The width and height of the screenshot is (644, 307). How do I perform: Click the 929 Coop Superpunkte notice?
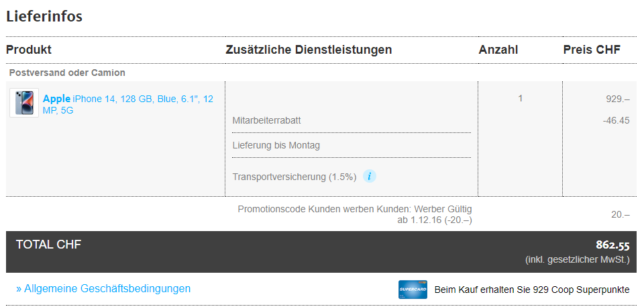532,290
